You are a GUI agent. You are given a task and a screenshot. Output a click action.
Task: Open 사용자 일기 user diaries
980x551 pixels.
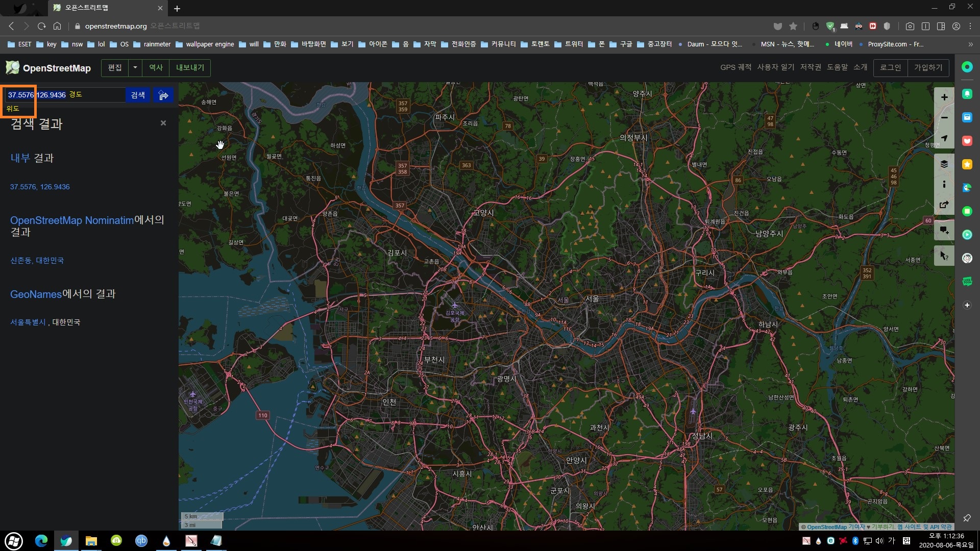pyautogui.click(x=775, y=67)
